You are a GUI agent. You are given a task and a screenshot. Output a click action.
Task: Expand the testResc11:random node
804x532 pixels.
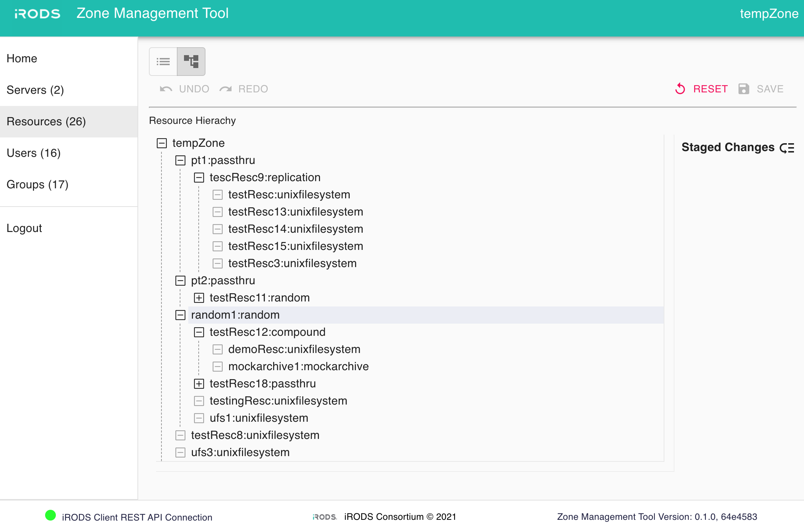pyautogui.click(x=199, y=298)
